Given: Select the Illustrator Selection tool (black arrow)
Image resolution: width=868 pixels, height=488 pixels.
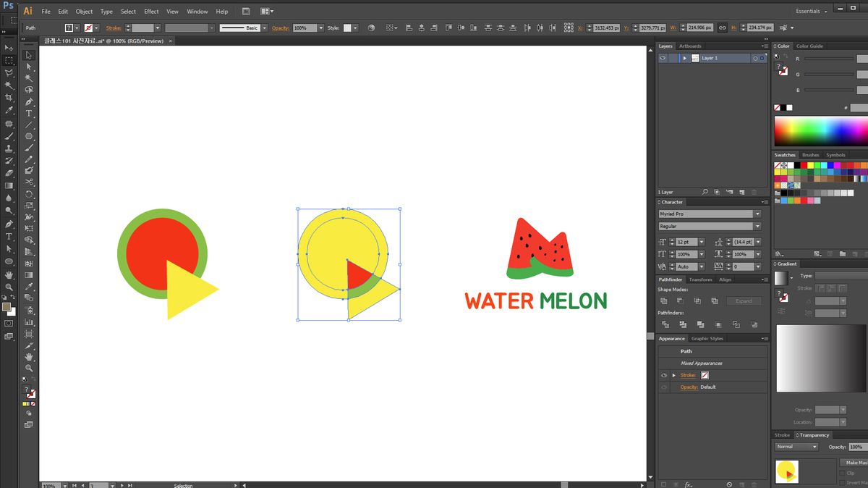Looking at the screenshot, I should [29, 55].
